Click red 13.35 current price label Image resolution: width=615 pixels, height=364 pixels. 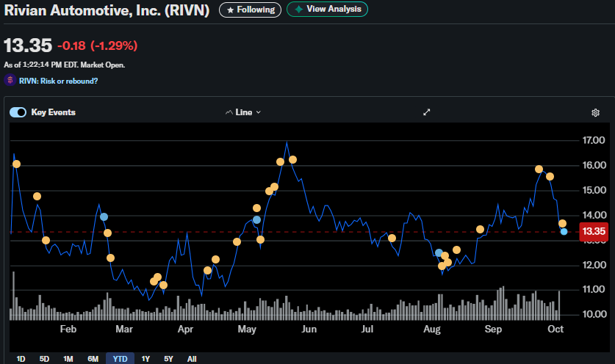point(594,231)
